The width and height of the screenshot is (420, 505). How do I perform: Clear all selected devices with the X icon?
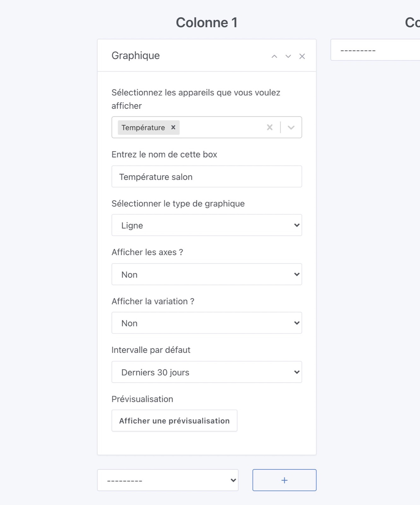tap(270, 127)
